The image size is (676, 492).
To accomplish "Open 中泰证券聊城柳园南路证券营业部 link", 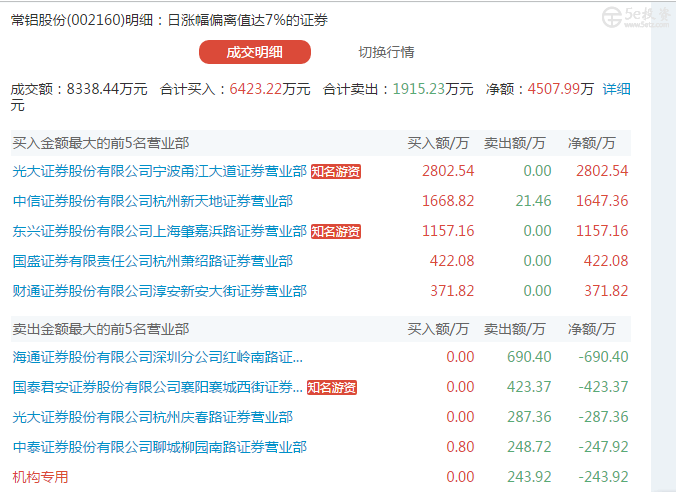I will (x=159, y=447).
